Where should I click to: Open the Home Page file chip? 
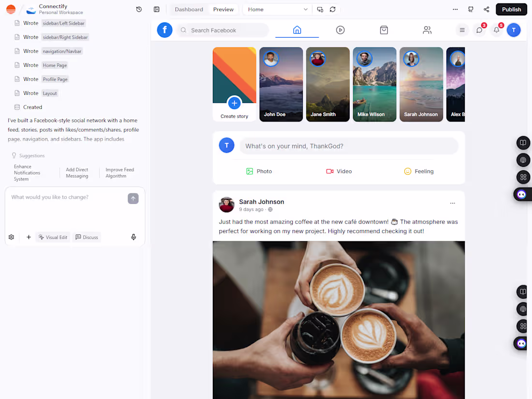tap(55, 65)
